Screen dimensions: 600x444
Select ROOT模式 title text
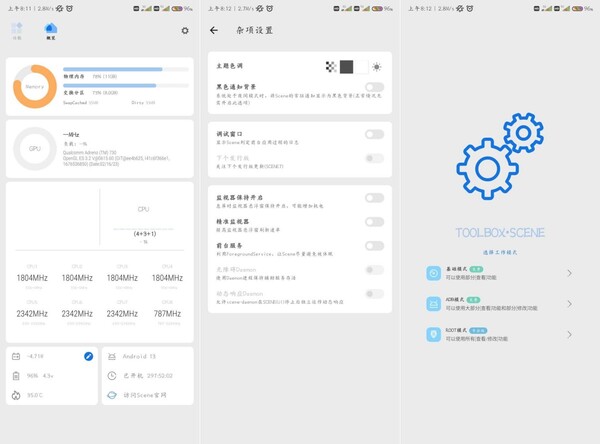point(456,330)
